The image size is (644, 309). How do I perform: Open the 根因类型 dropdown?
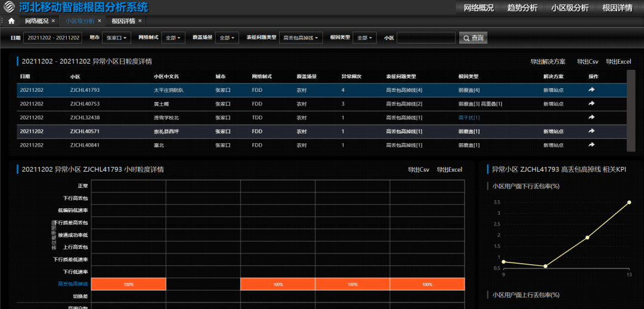click(365, 38)
